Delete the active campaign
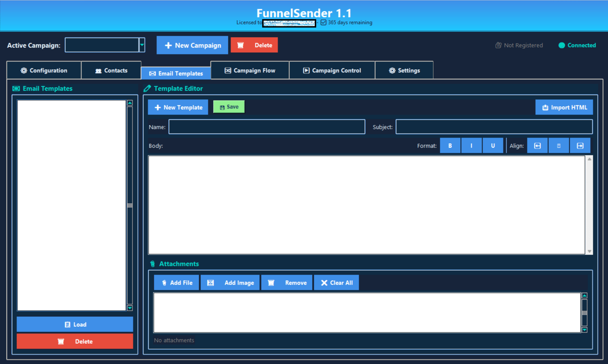Image resolution: width=608 pixels, height=364 pixels. pyautogui.click(x=254, y=45)
